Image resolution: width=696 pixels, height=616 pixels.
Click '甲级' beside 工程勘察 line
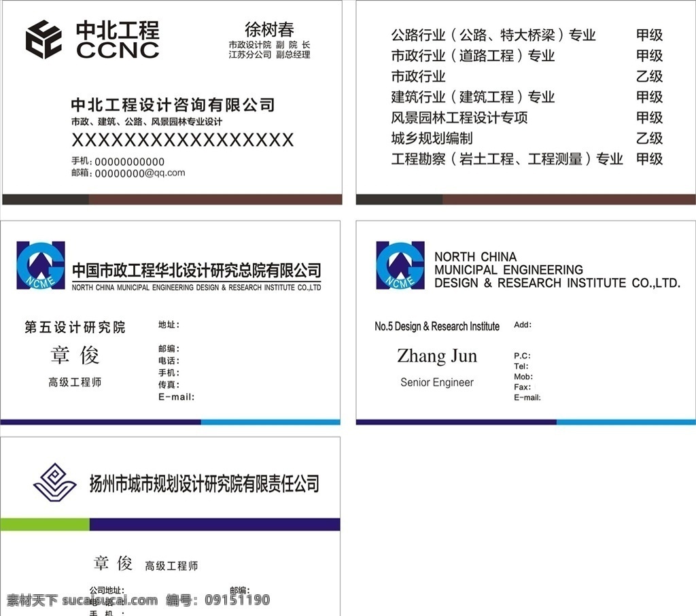[x=649, y=158]
